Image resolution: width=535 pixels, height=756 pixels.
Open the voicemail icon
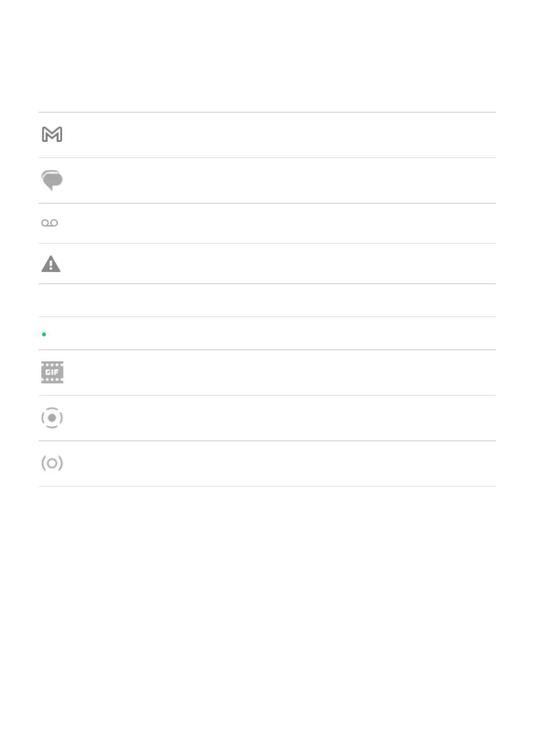point(49,223)
